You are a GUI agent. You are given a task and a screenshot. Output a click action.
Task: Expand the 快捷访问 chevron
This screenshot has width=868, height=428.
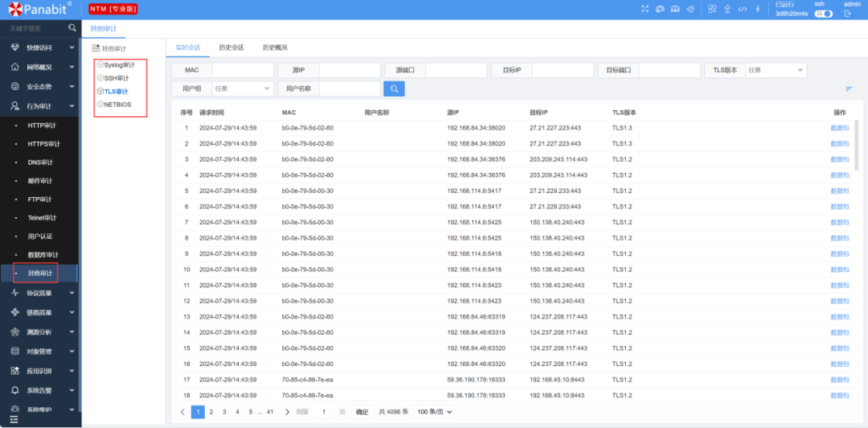[x=72, y=47]
